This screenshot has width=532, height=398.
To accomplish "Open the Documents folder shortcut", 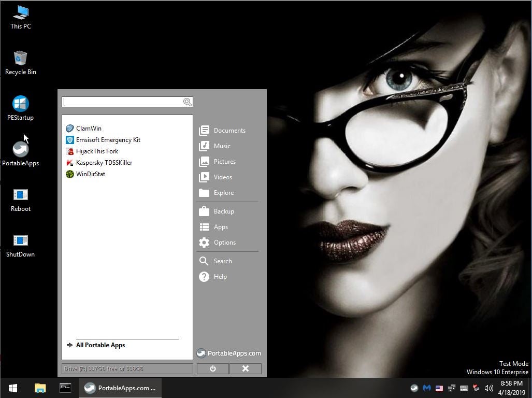I will [229, 130].
